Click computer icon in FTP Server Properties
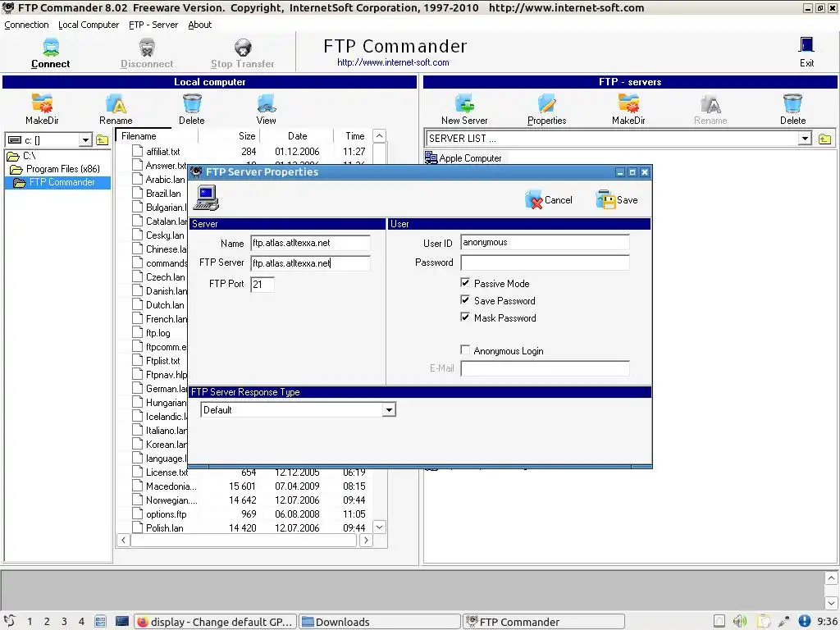The image size is (840, 630). pyautogui.click(x=206, y=198)
